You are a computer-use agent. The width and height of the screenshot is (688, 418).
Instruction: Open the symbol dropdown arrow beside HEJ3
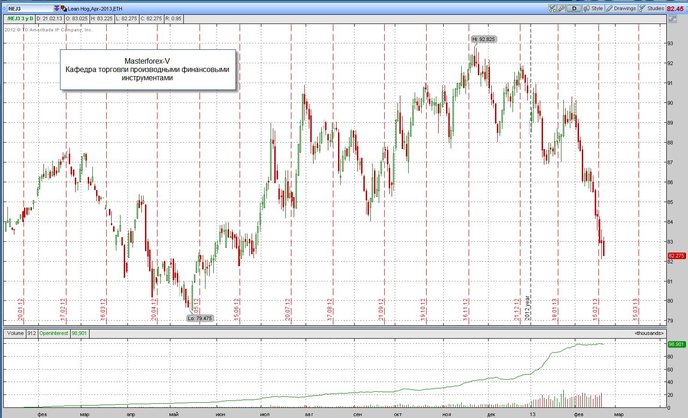(x=57, y=8)
